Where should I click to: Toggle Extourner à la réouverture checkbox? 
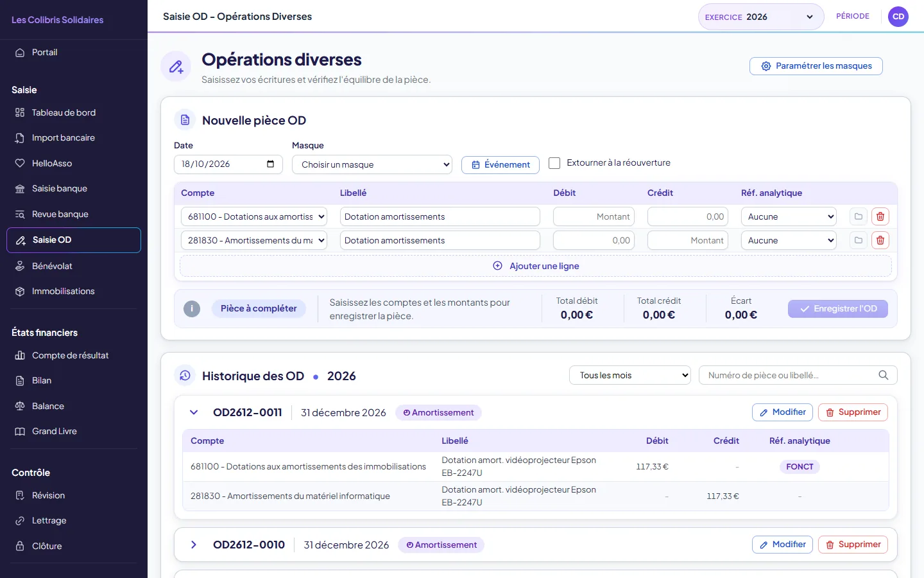click(554, 163)
